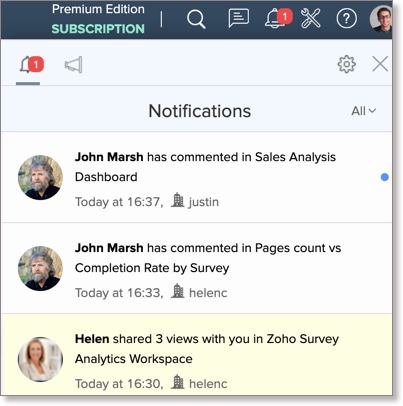Viewport: 403px width, 406px height.
Task: Open notification settings gear
Action: pos(347,64)
